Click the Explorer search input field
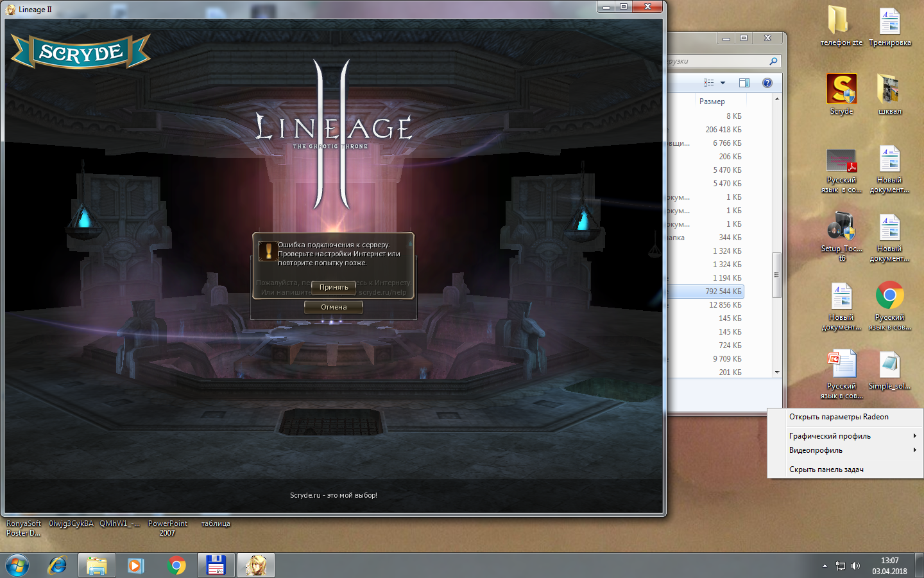Viewport: 924px width, 578px height. pos(715,61)
